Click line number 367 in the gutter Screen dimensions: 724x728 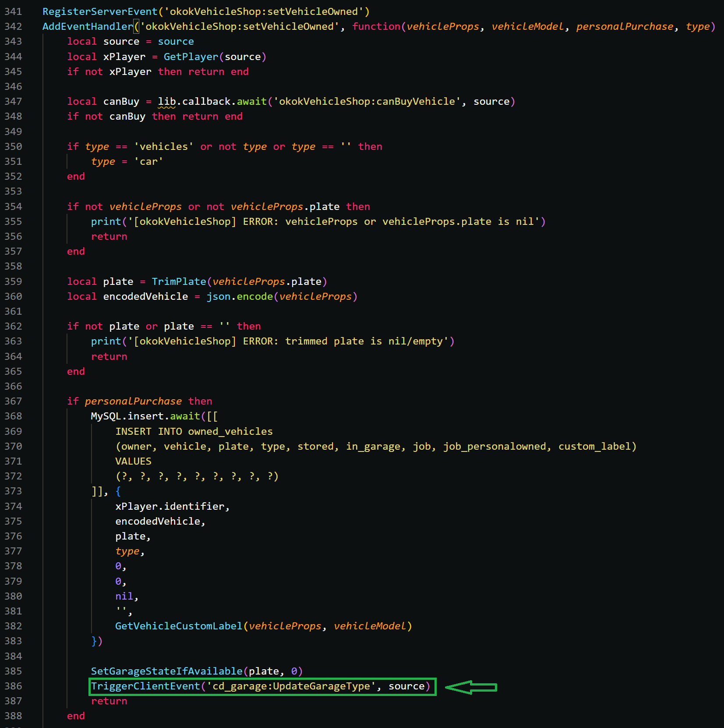click(13, 401)
